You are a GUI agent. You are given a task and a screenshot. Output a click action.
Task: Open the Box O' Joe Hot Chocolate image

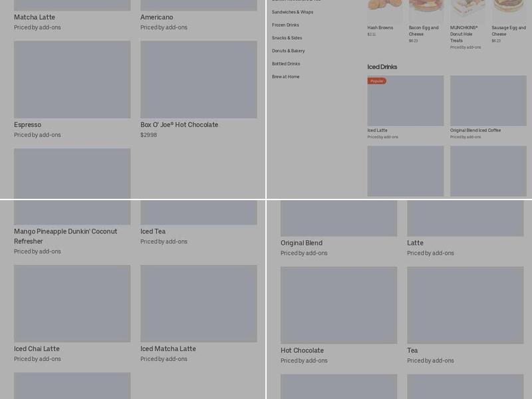pyautogui.click(x=198, y=80)
